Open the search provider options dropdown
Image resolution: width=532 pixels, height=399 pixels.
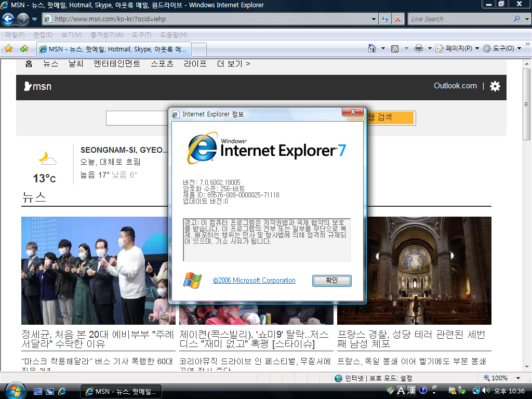[x=527, y=19]
